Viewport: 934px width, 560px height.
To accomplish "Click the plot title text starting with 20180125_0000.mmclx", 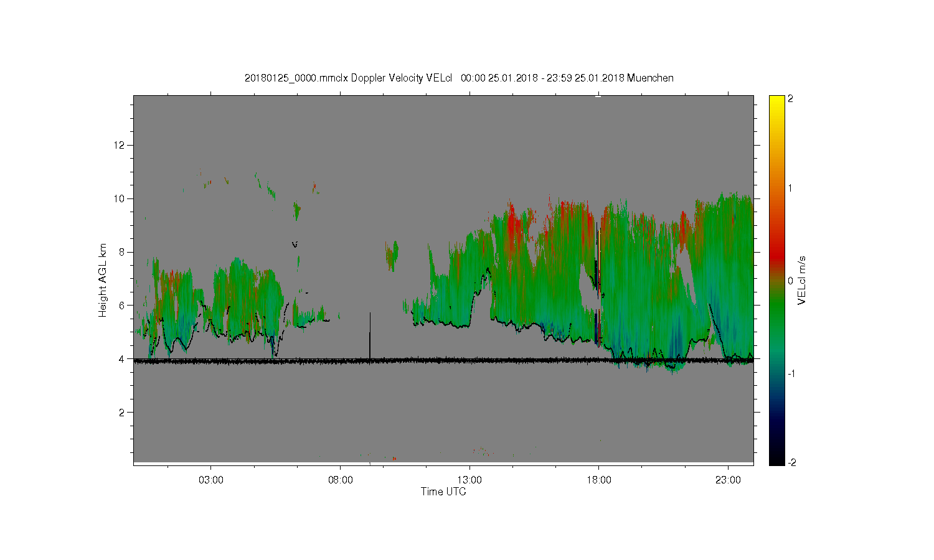I will 459,78.
